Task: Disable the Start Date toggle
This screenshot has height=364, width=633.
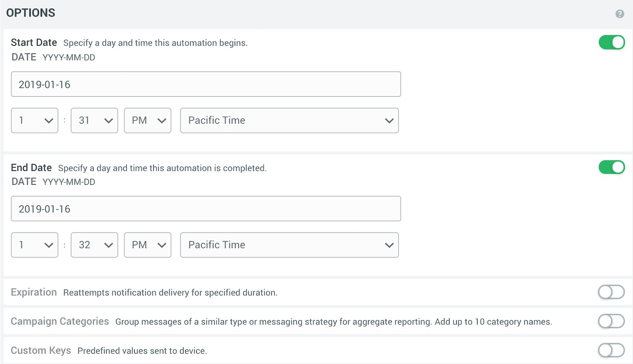Action: [x=612, y=42]
